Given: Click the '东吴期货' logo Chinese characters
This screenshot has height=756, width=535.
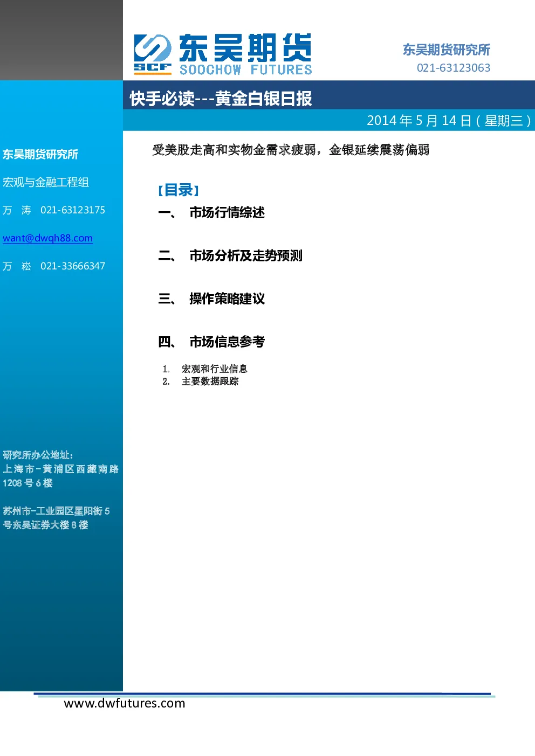Looking at the screenshot, I should tap(245, 47).
